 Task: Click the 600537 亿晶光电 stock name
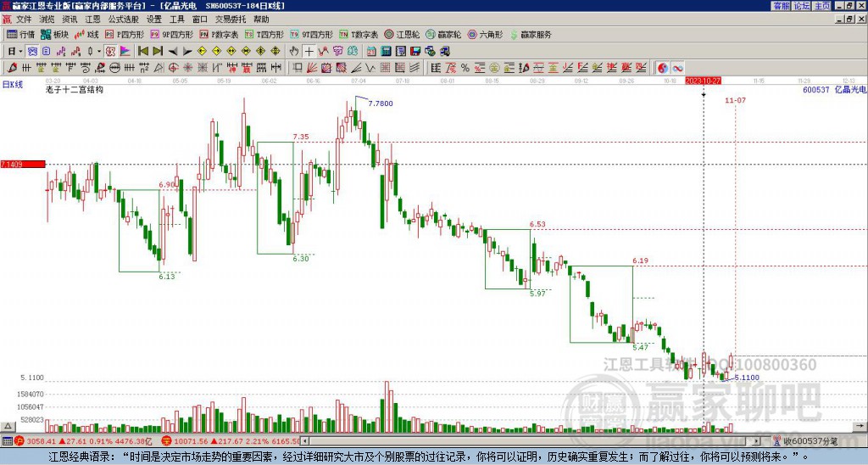click(834, 90)
